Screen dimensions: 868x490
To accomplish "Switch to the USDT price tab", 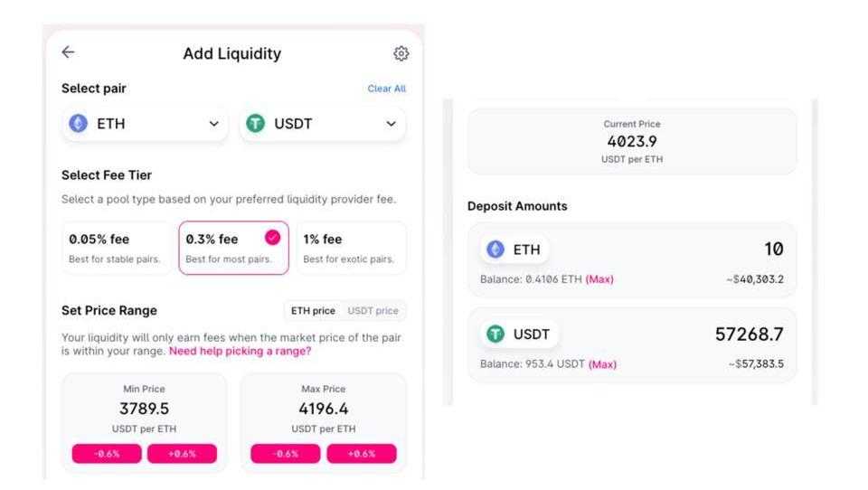I will 373,311.
